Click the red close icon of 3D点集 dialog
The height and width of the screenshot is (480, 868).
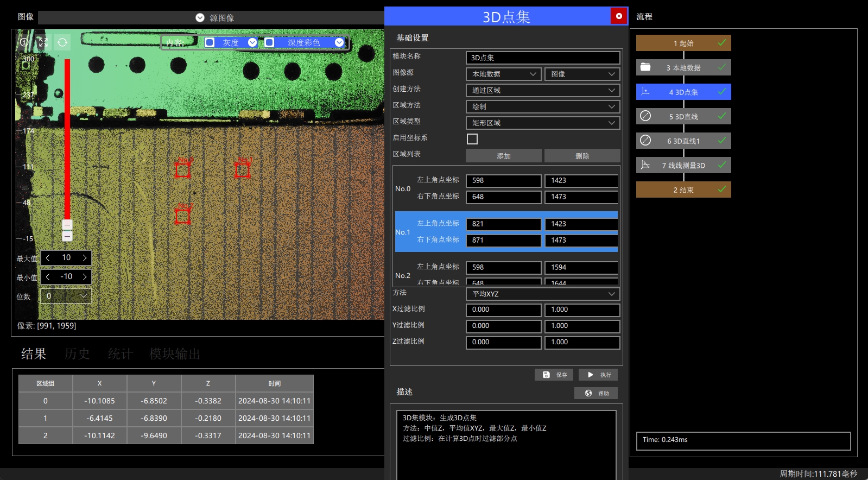click(619, 16)
